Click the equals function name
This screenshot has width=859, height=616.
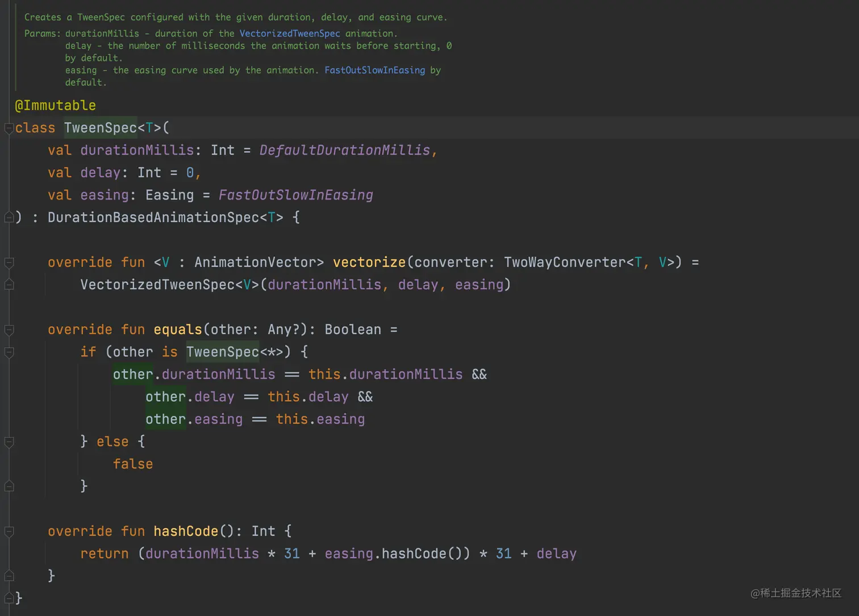178,329
